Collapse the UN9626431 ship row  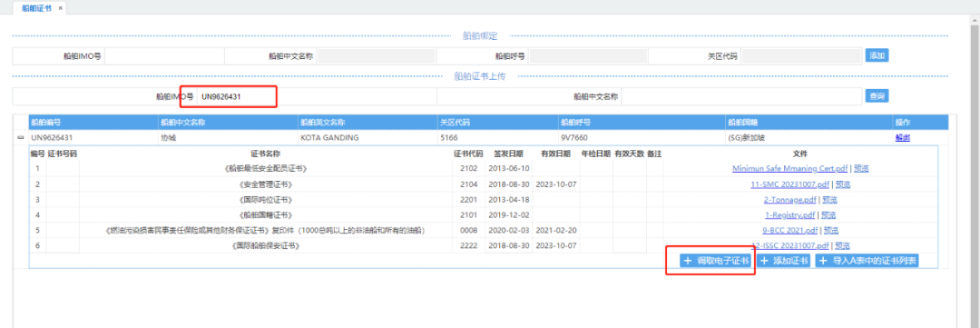pos(21,138)
